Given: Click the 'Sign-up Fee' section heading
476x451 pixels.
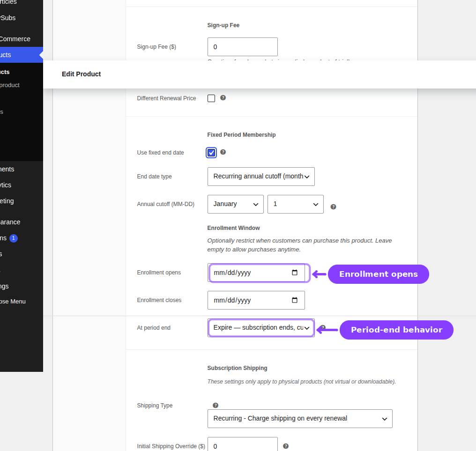Looking at the screenshot, I should click(223, 25).
